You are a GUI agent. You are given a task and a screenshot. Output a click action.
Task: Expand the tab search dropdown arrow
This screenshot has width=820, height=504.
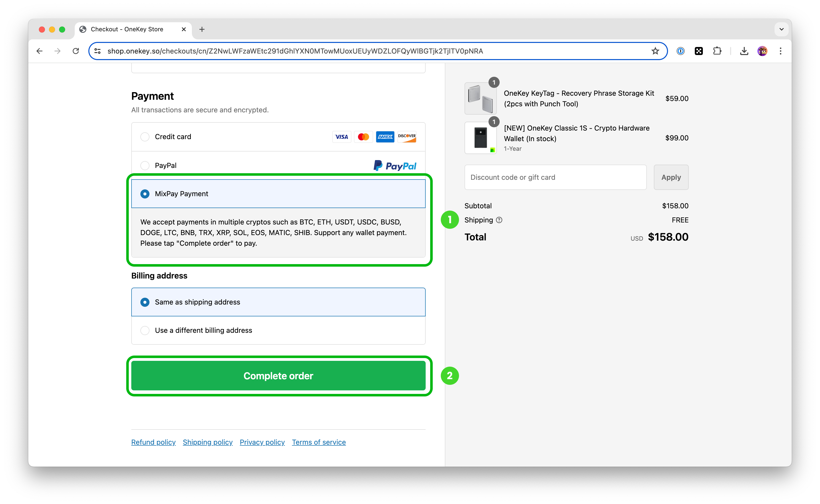point(781,29)
